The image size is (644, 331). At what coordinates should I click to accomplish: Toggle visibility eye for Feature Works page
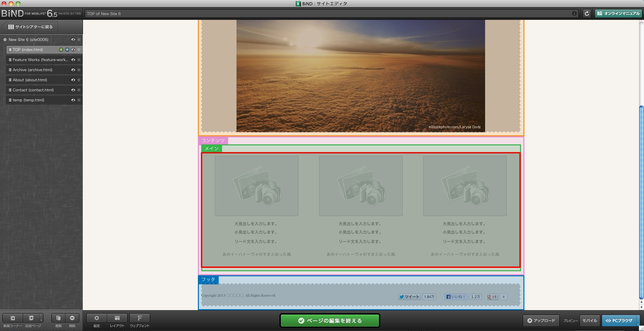pos(73,60)
